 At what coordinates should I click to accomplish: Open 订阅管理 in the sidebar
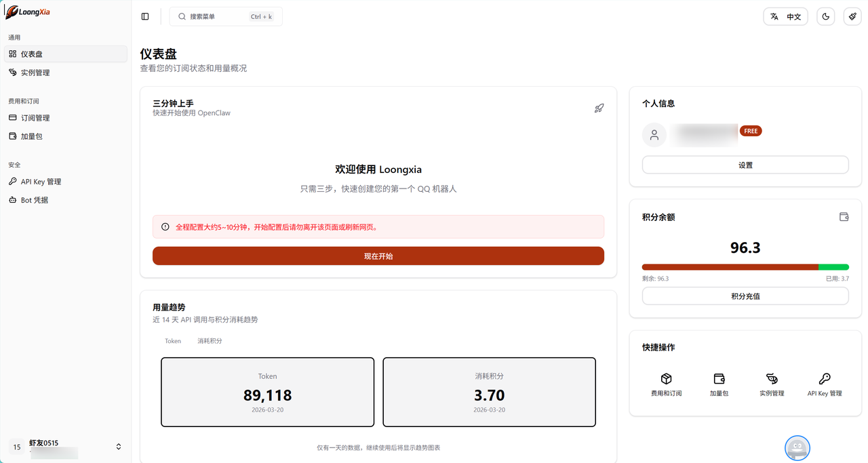coord(66,118)
